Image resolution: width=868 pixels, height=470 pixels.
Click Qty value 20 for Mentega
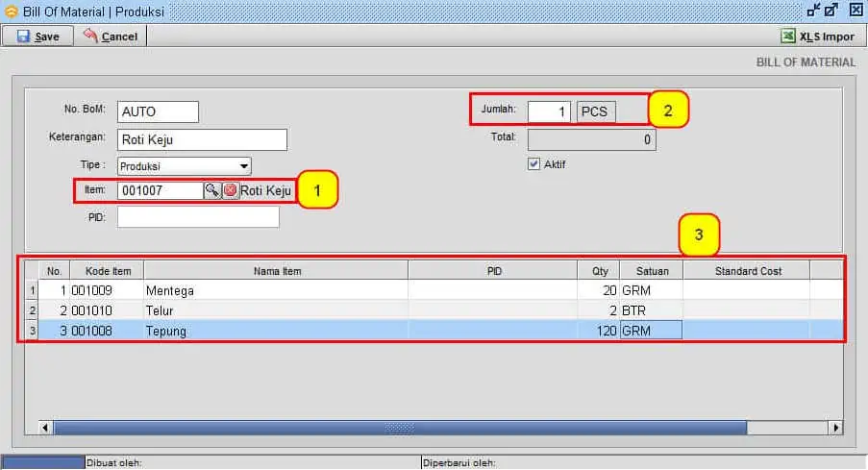pos(599,290)
